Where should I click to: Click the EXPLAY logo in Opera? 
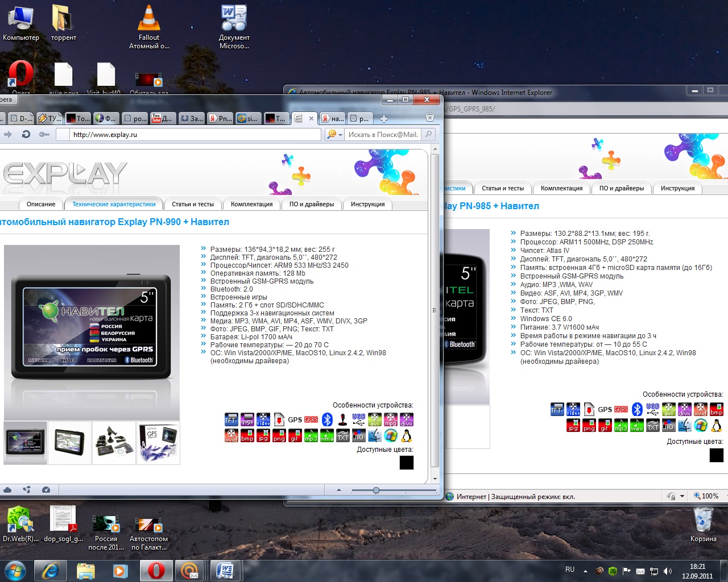65,173
